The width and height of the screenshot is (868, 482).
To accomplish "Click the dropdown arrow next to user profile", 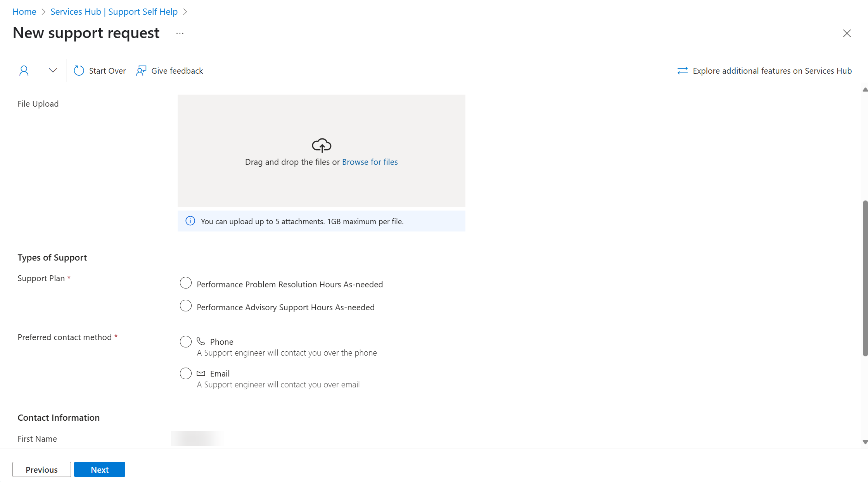I will click(x=52, y=71).
